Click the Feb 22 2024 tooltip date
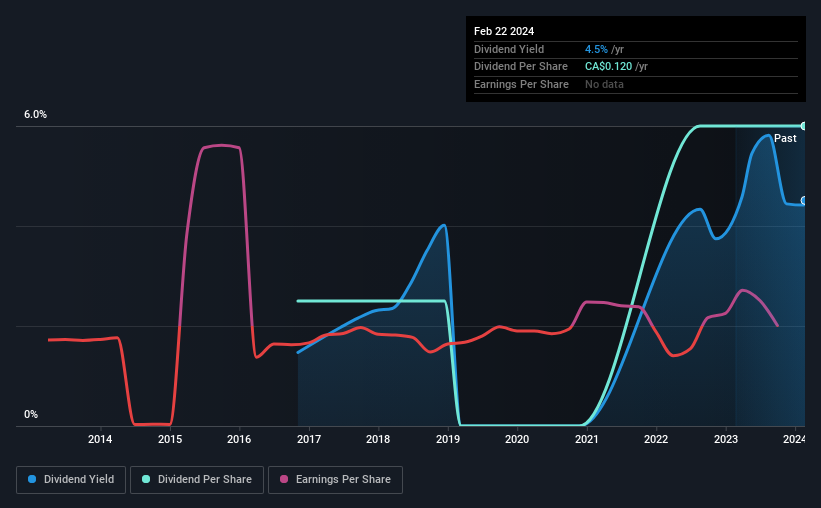 [504, 31]
